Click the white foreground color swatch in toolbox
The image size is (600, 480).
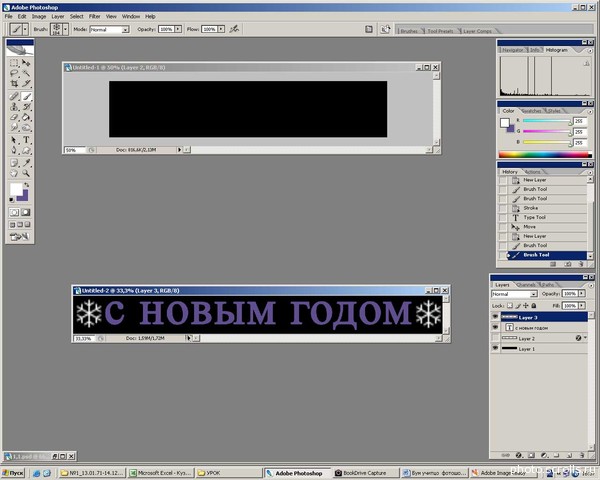(16, 189)
